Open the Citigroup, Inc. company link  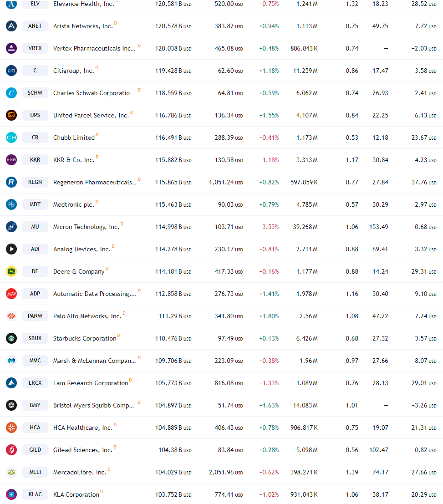74,71
